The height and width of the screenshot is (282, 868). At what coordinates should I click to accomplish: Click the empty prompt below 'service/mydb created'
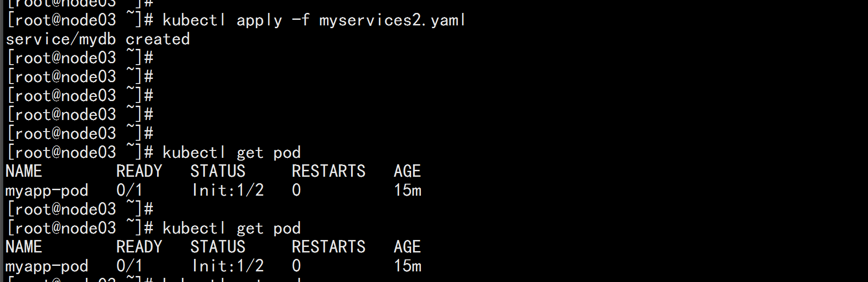coord(80,58)
